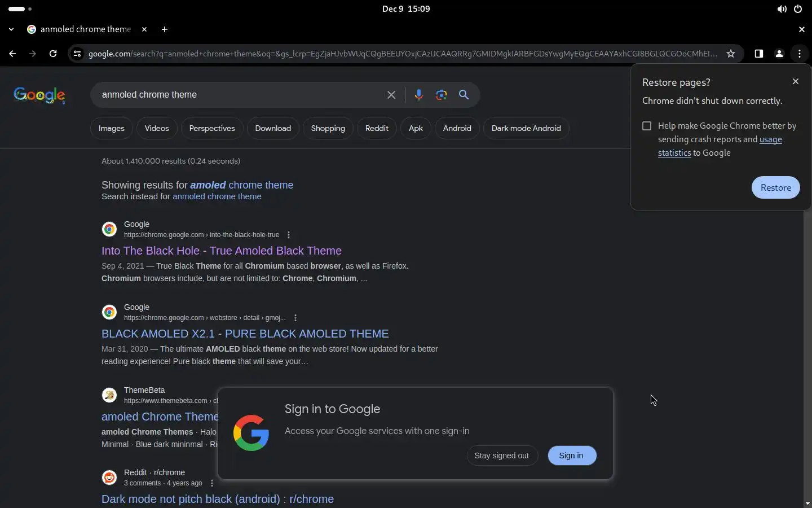This screenshot has width=812, height=508.
Task: Close the anmoled chrome theme tab
Action: pyautogui.click(x=144, y=29)
